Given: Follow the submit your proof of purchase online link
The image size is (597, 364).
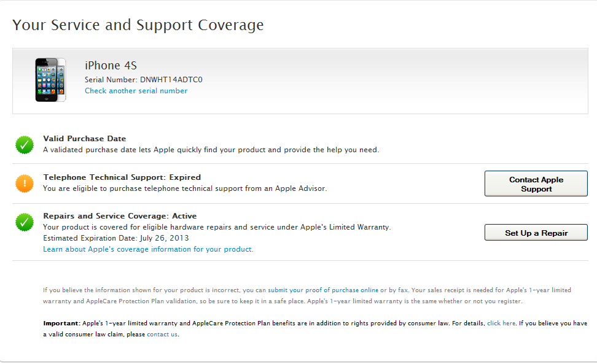Looking at the screenshot, I should [323, 290].
